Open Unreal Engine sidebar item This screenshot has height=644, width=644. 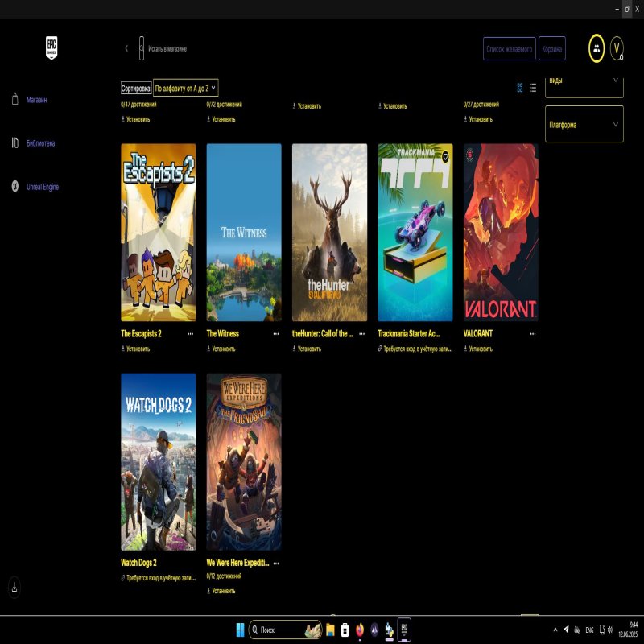pyautogui.click(x=42, y=187)
